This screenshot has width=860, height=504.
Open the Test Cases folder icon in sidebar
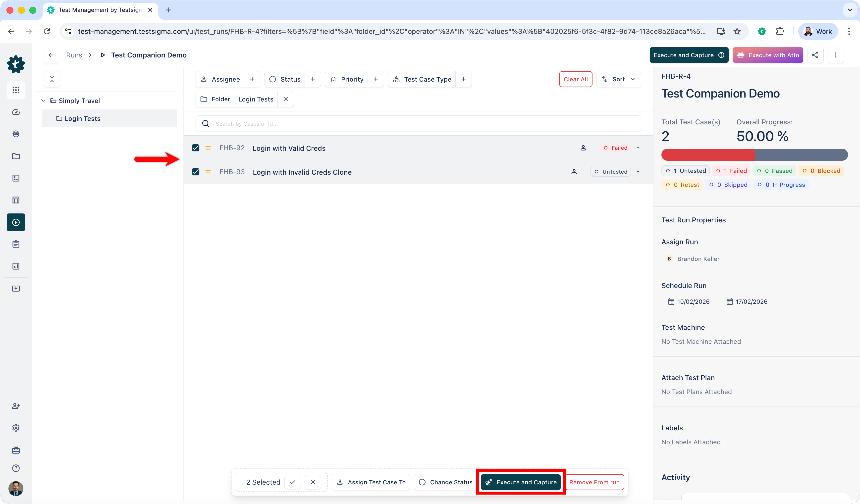coord(16,156)
